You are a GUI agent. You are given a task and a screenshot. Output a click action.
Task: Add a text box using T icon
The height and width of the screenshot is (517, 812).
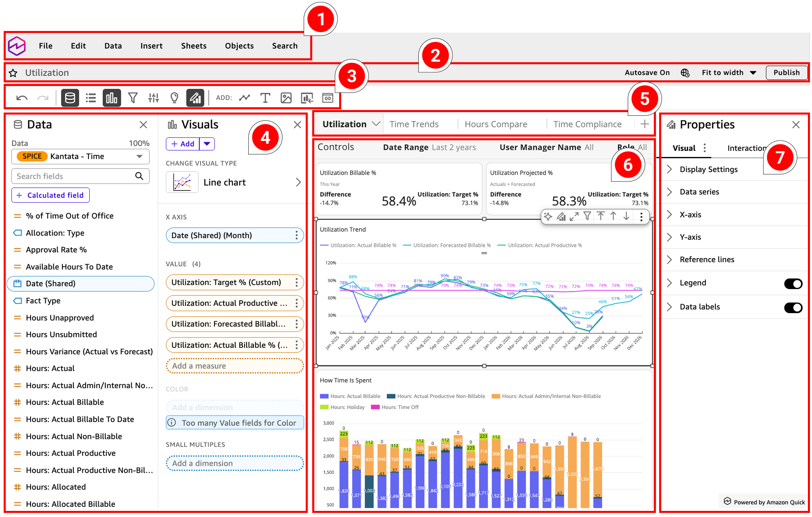[x=265, y=98]
